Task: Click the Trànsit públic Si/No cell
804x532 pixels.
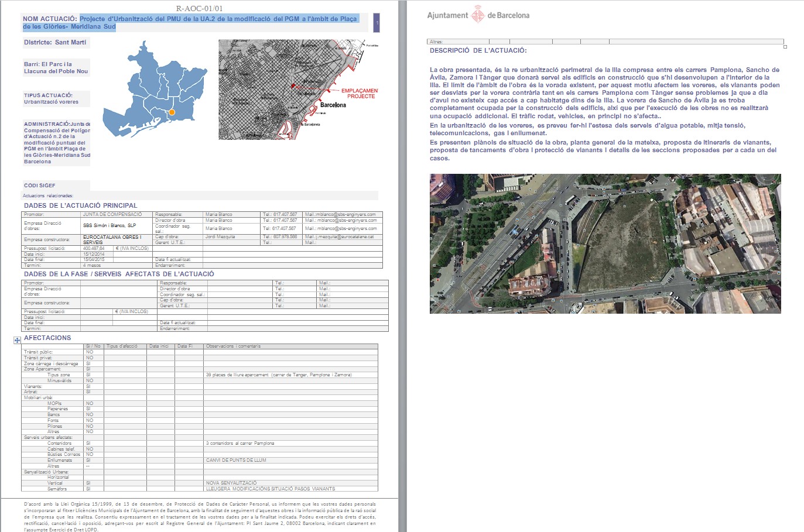Action: point(93,352)
